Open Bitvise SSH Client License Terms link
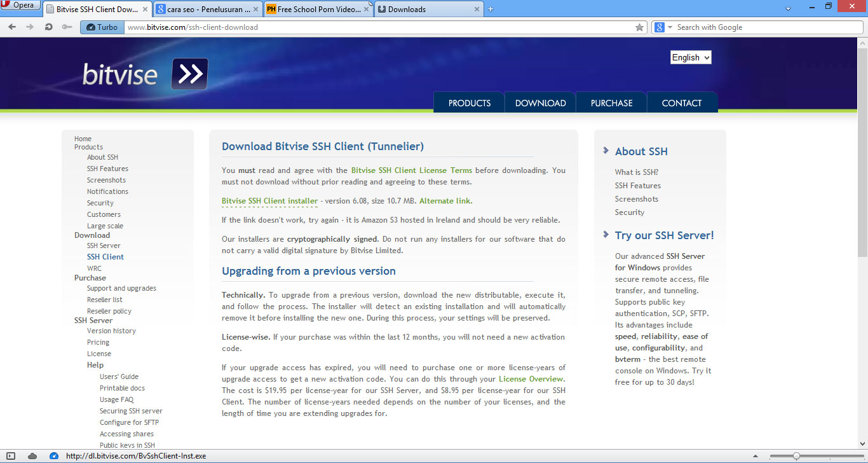Screen dimensions: 868x463 pyautogui.click(x=412, y=170)
